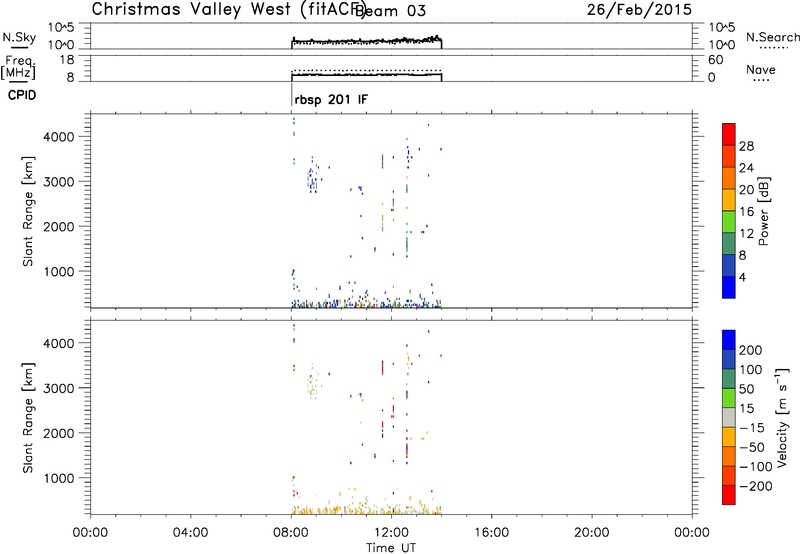Click the Christmas Valley West (fitACF) title
Viewport: 800px width, 554px height.
pyautogui.click(x=229, y=9)
